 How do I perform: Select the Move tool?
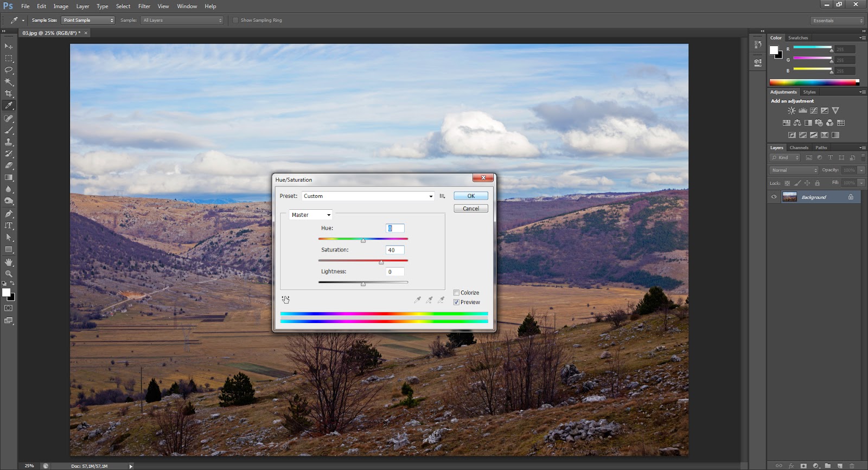click(x=9, y=47)
